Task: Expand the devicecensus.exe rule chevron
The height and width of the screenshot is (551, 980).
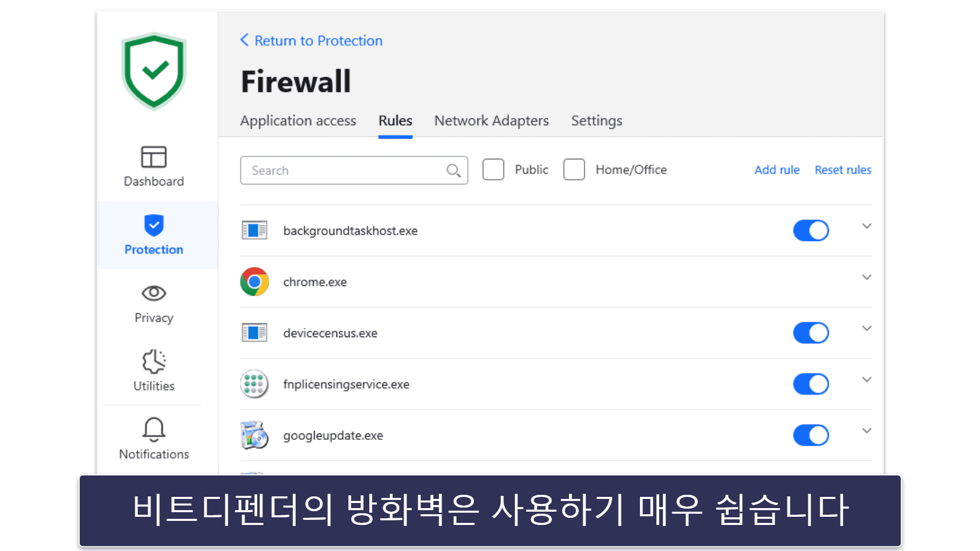Action: [867, 328]
